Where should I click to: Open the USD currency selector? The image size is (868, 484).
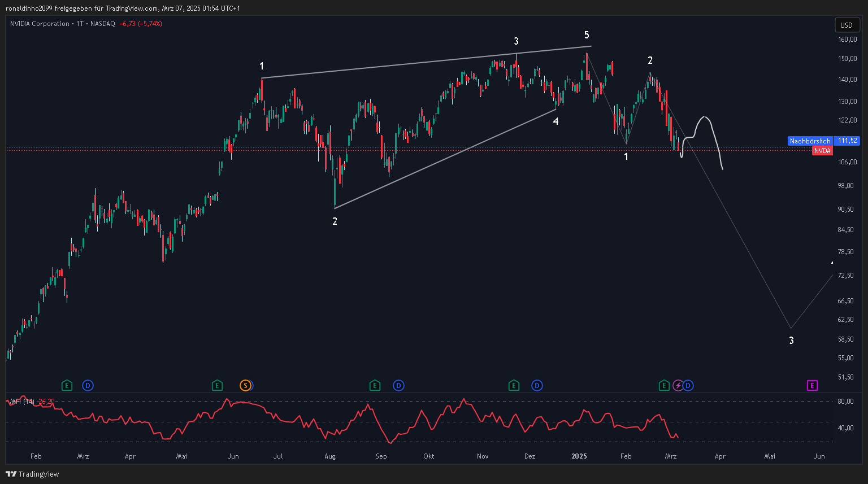click(x=846, y=25)
